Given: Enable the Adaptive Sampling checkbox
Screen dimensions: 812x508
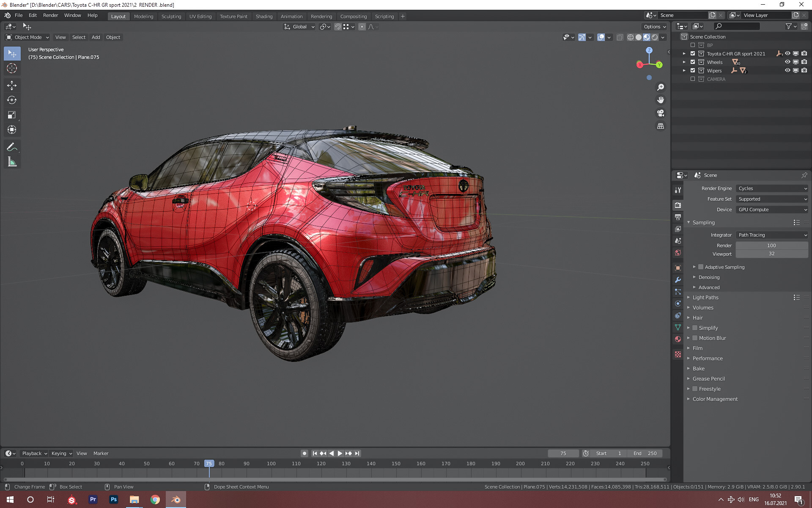Looking at the screenshot, I should coord(701,267).
